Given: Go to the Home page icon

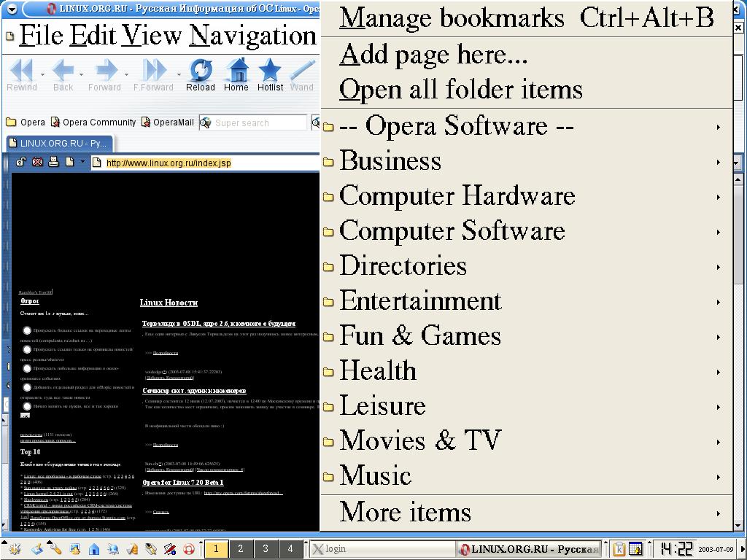Looking at the screenshot, I should coord(237,70).
